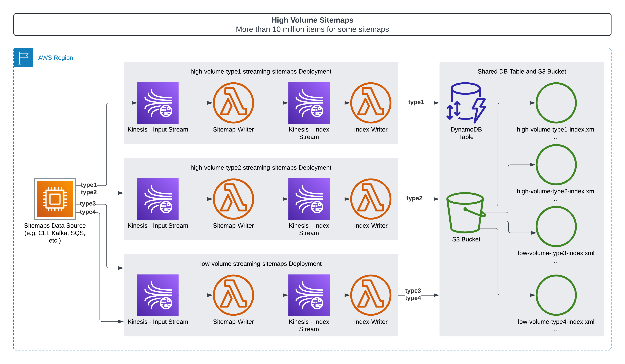625x364 pixels.
Task: Click the 'DynamoDB Table' label
Action: pos(466,133)
